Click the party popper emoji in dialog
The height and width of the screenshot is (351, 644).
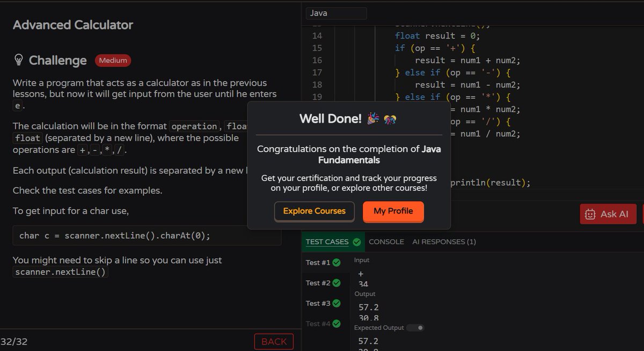[374, 119]
